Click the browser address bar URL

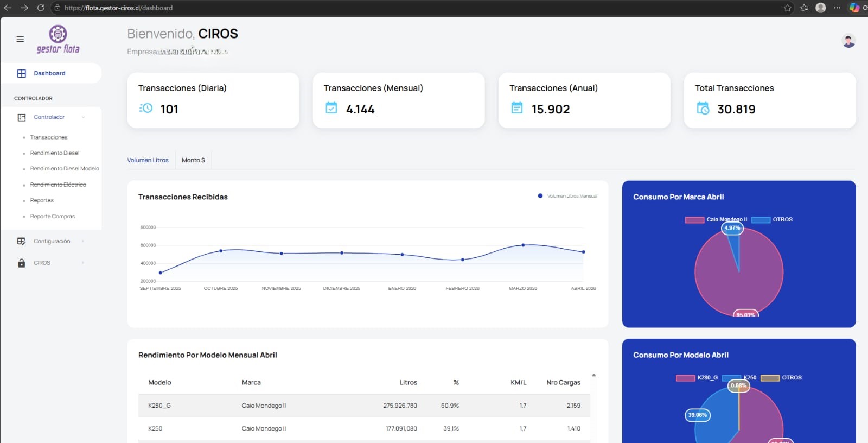pyautogui.click(x=118, y=8)
